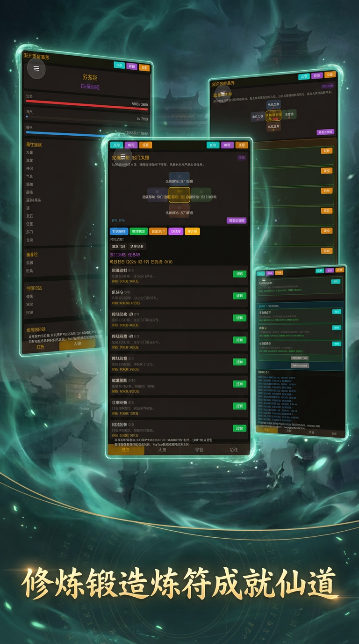This screenshot has width=359, height=644.
Task: Click the teal top button on the left phone
Action: 119,65
